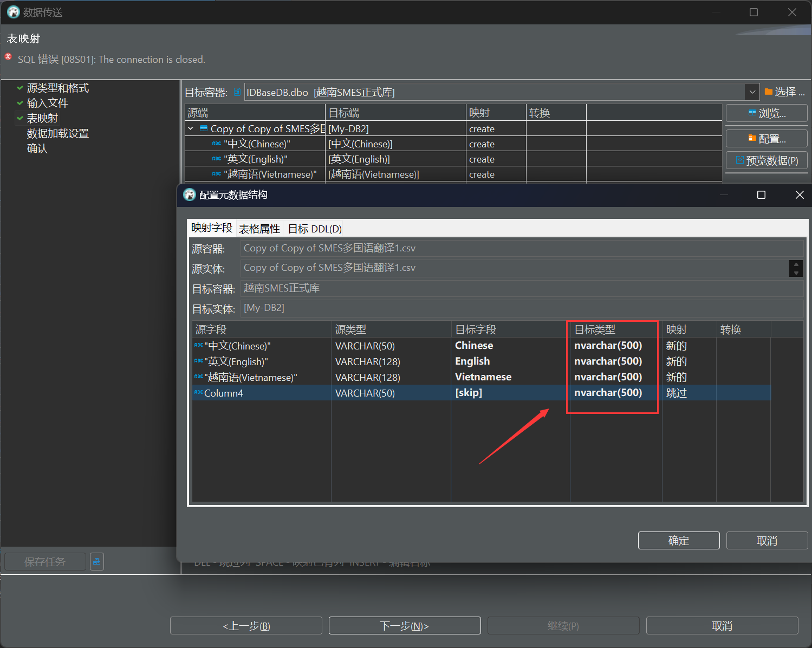The image size is (812, 648).
Task: Proceed with 下一步(N)> button
Action: 405,625
